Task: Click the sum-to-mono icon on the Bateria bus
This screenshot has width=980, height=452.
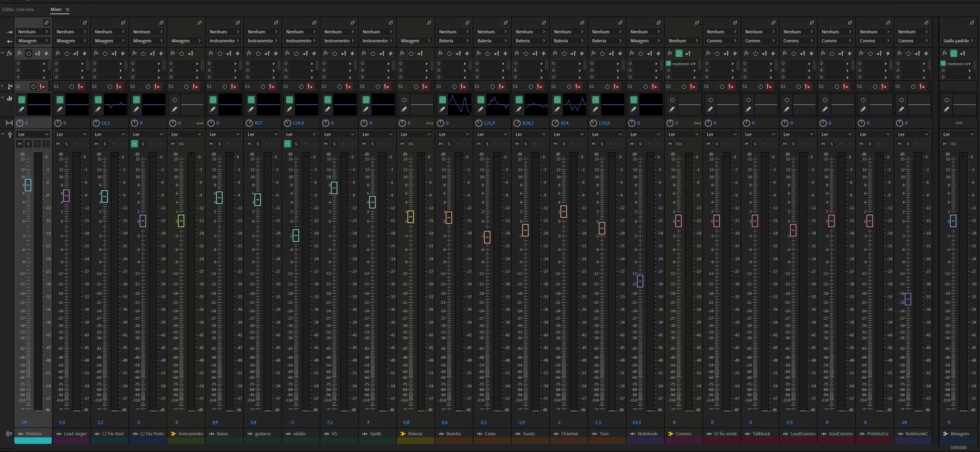Action: pos(429,123)
